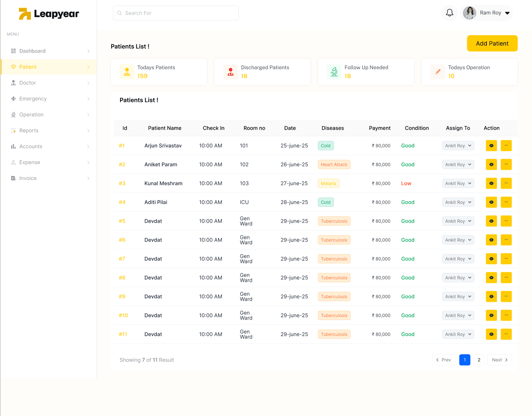Show patient #11 details via eye icon
Screen dimensions: 532x416
pyautogui.click(x=491, y=334)
